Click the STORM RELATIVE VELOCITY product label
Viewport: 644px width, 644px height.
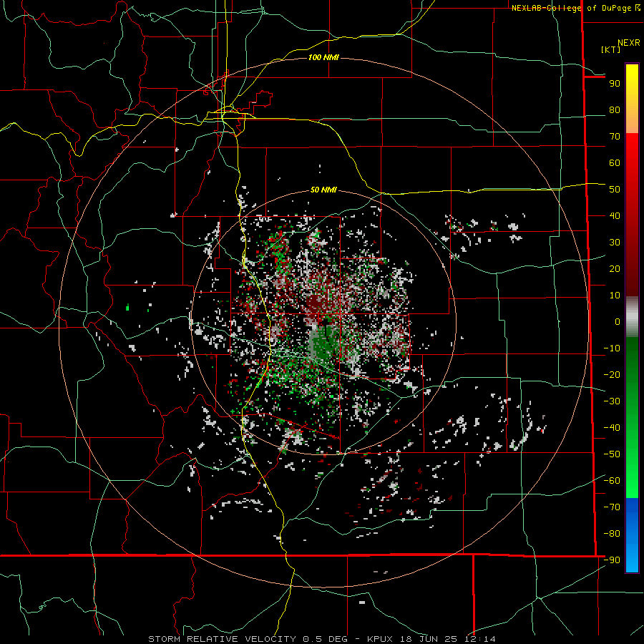coord(222,639)
